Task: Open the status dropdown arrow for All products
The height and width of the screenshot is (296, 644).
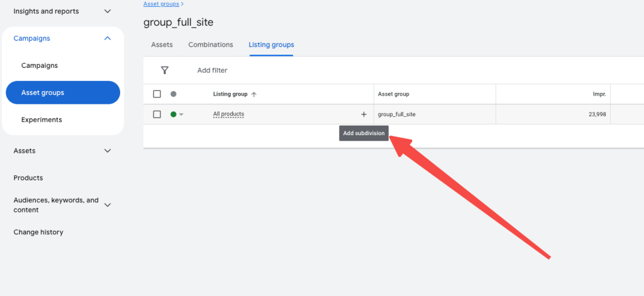Action: [181, 114]
